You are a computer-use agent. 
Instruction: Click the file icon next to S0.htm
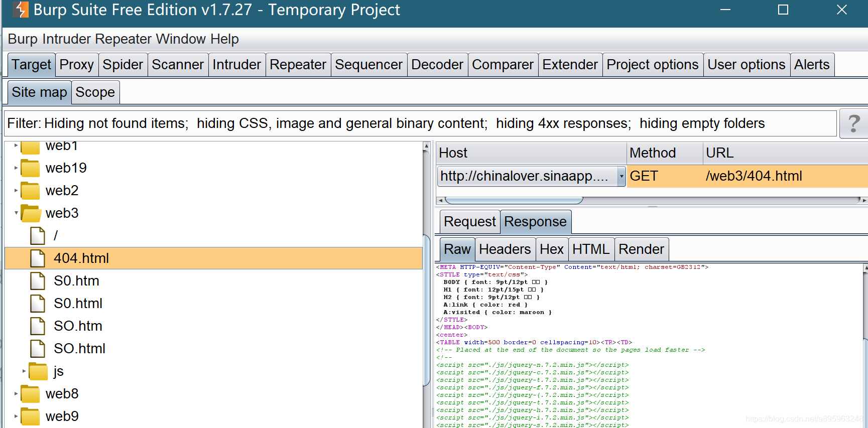tap(38, 281)
